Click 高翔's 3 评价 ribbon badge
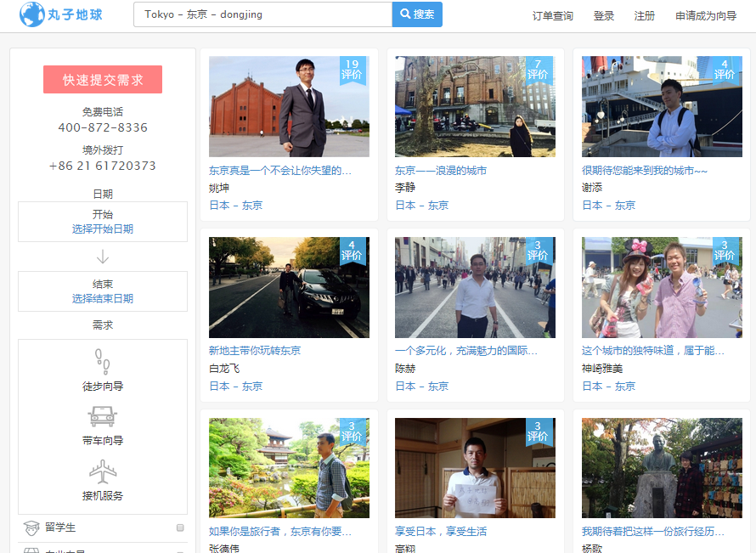Screen dimensions: 756x553 point(538,432)
